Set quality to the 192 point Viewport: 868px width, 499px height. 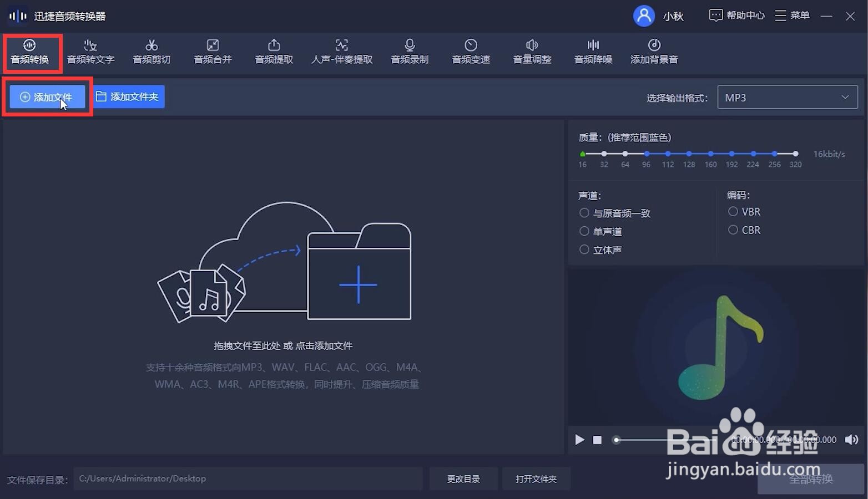tap(731, 154)
